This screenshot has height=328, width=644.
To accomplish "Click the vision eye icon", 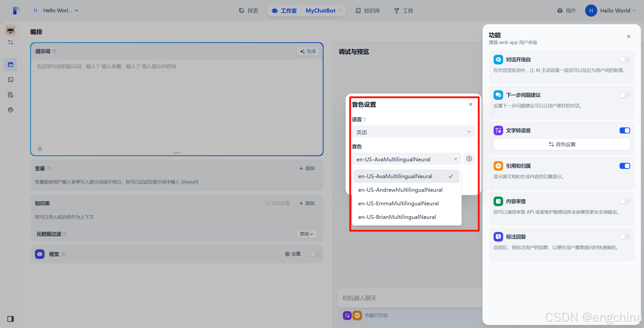I will click(40, 254).
